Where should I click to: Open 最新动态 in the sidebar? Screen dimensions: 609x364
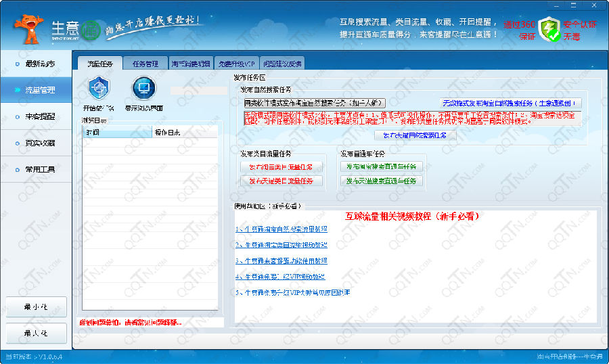click(x=36, y=64)
